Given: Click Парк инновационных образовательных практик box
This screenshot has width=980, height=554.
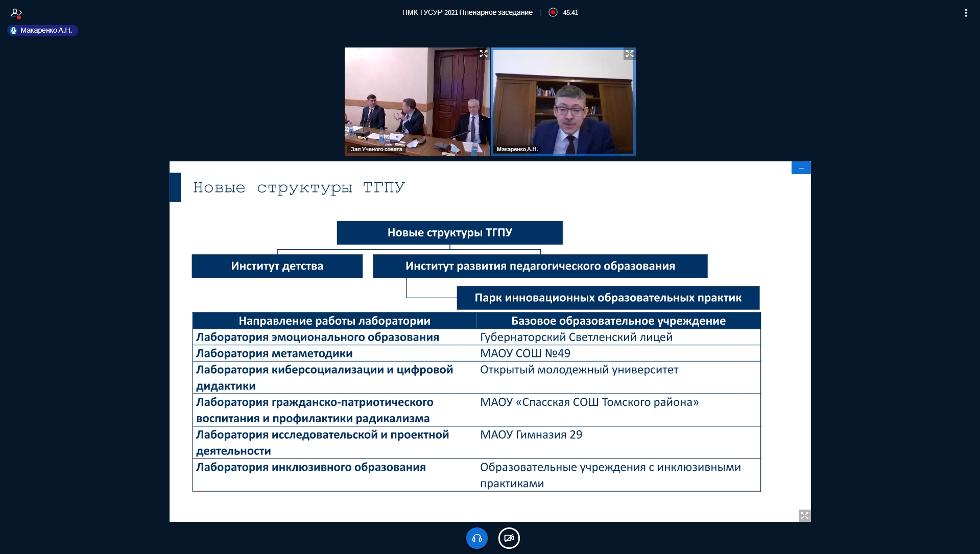Looking at the screenshot, I should 608,298.
